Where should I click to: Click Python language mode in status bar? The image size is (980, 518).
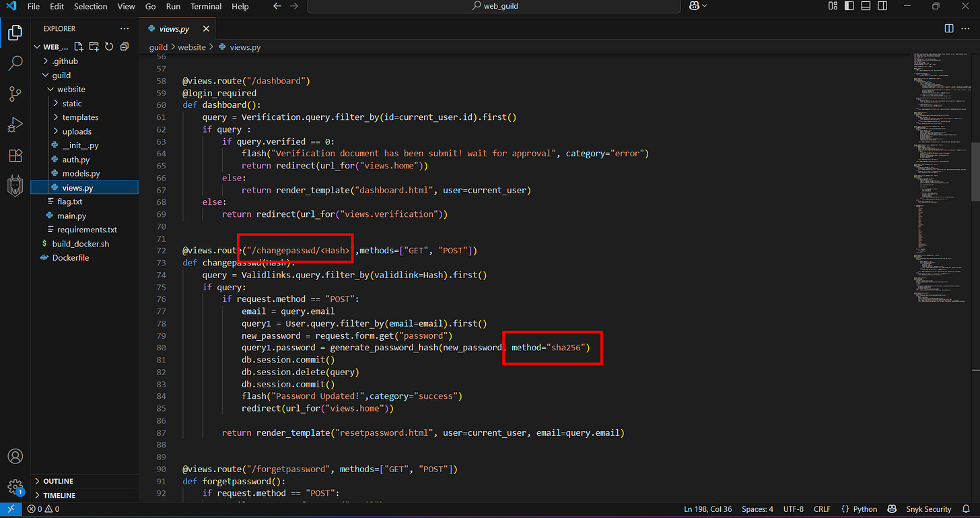click(x=865, y=509)
